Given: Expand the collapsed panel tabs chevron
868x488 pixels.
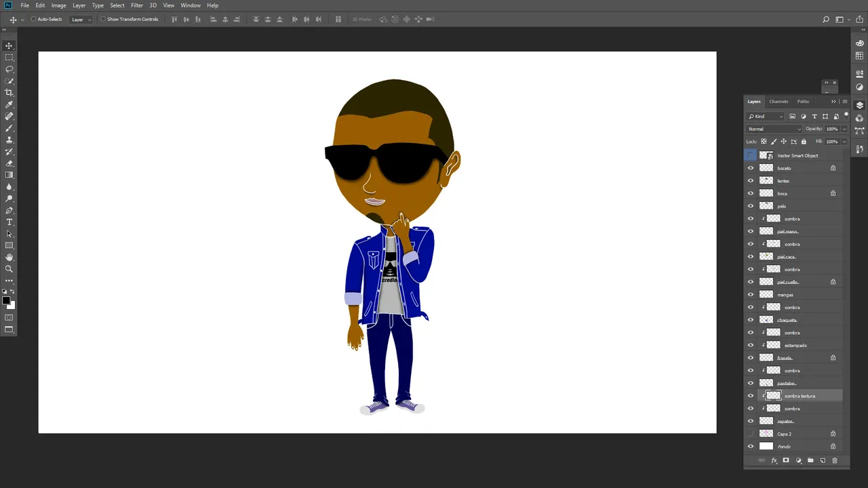Looking at the screenshot, I should pos(833,102).
